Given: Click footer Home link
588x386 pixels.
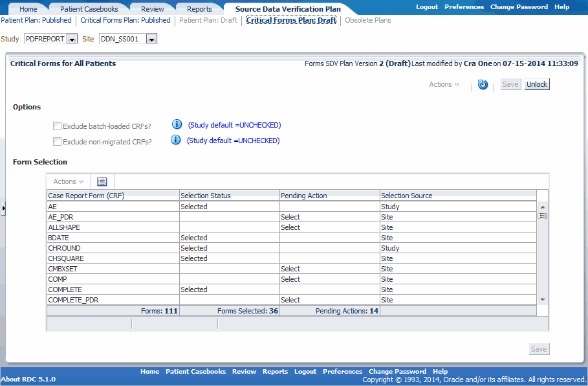Looking at the screenshot, I should (x=149, y=371).
